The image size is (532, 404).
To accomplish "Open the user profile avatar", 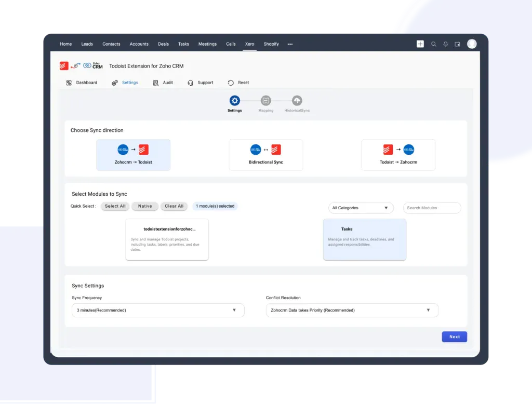I will [472, 44].
